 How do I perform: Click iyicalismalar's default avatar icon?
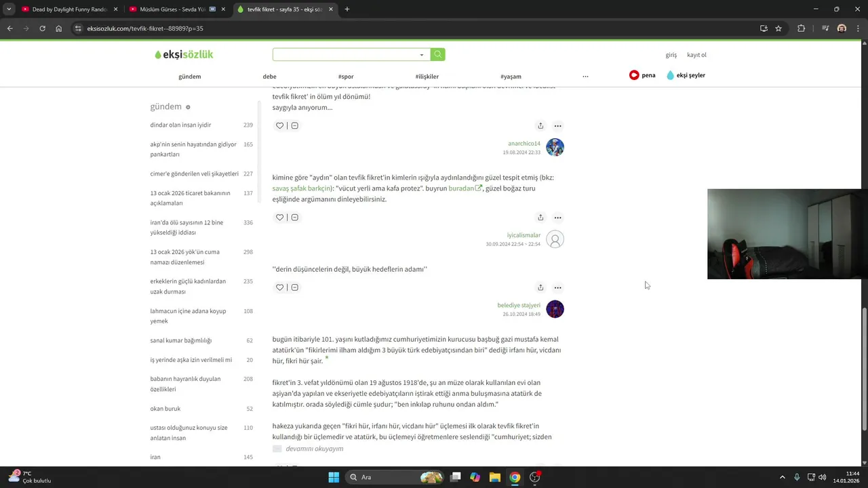pos(555,239)
